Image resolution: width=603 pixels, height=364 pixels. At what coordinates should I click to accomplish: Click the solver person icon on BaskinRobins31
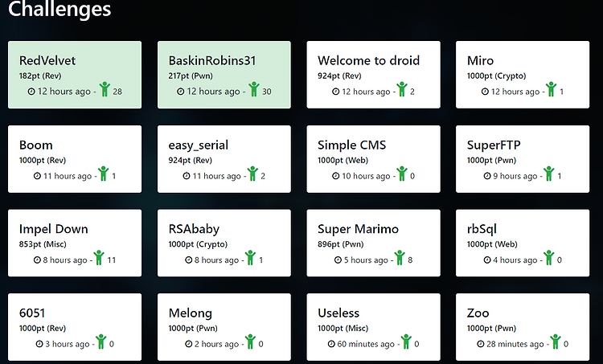(x=254, y=89)
